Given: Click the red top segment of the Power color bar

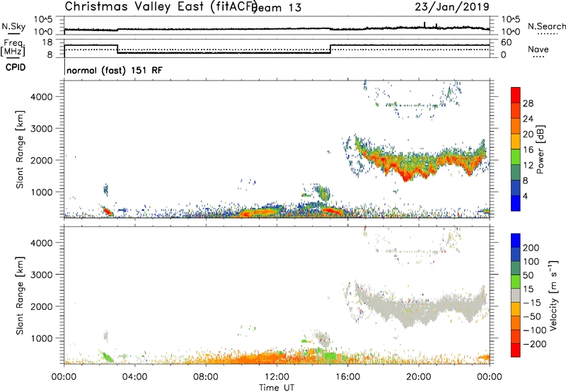Looking at the screenshot, I should [x=516, y=95].
